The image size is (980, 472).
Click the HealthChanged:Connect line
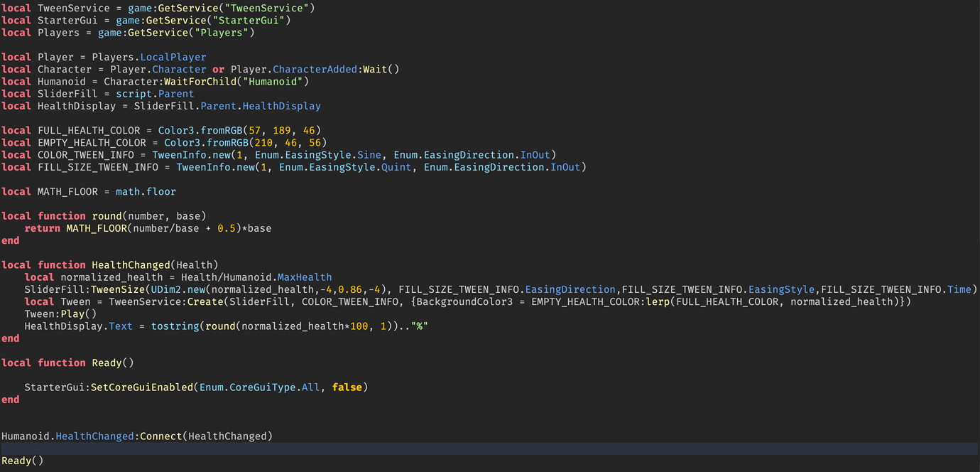coord(135,435)
